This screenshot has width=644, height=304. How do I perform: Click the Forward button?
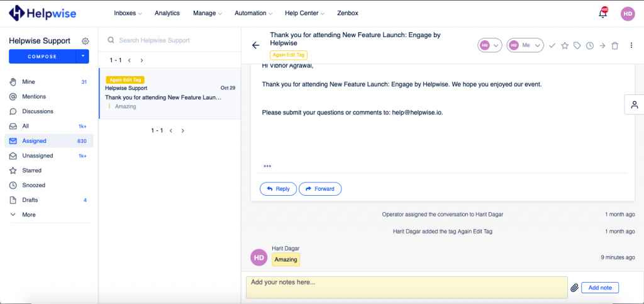320,189
